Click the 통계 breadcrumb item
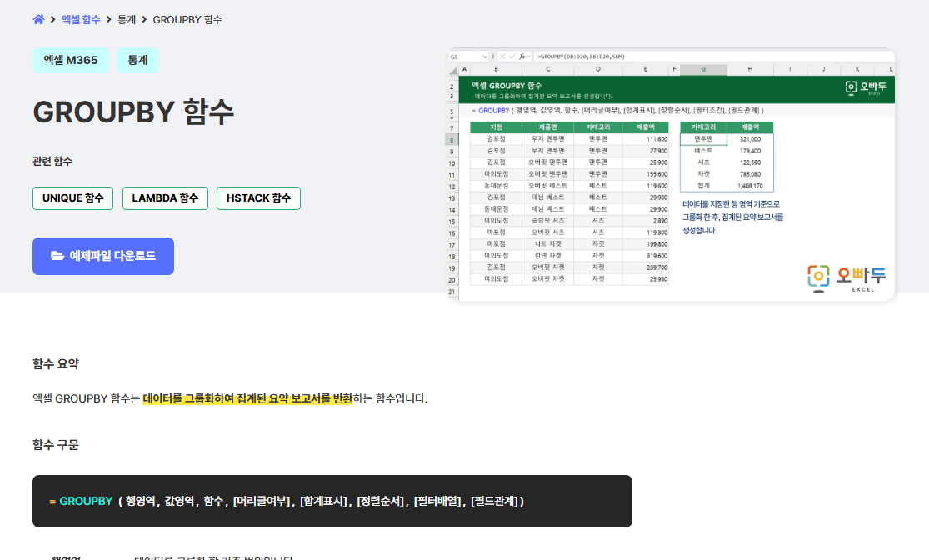 point(126,19)
